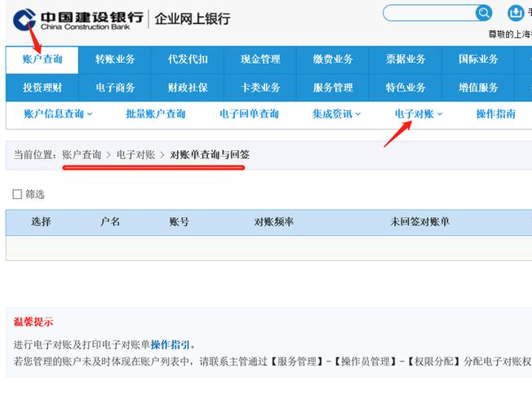Click the 对账频率 column header
Screen dimensions: 532x408
[274, 222]
